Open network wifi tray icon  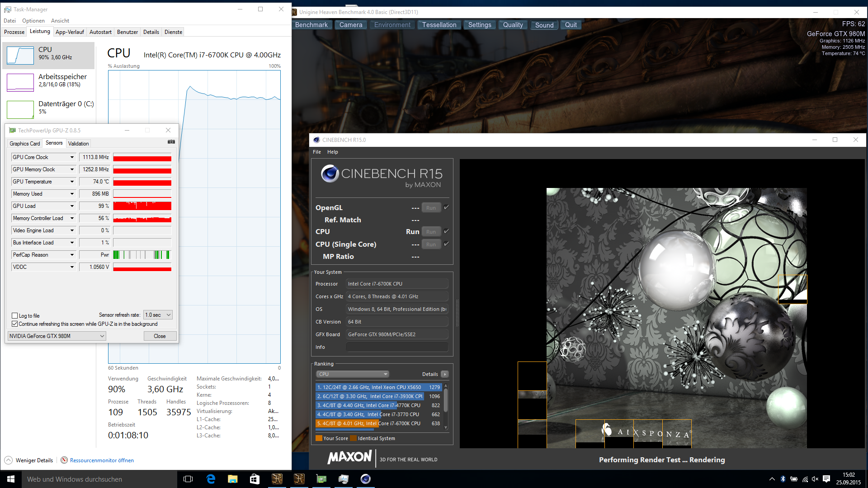[805, 479]
